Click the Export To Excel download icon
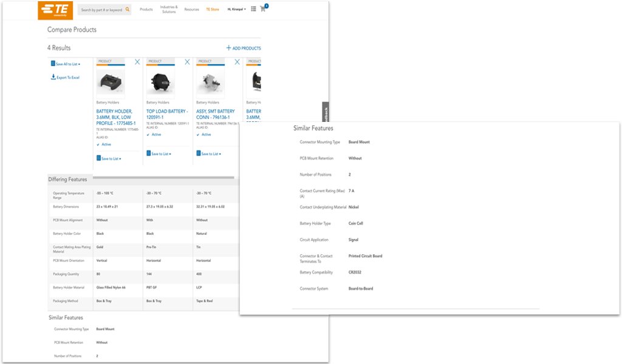The image size is (622, 364). pyautogui.click(x=53, y=76)
